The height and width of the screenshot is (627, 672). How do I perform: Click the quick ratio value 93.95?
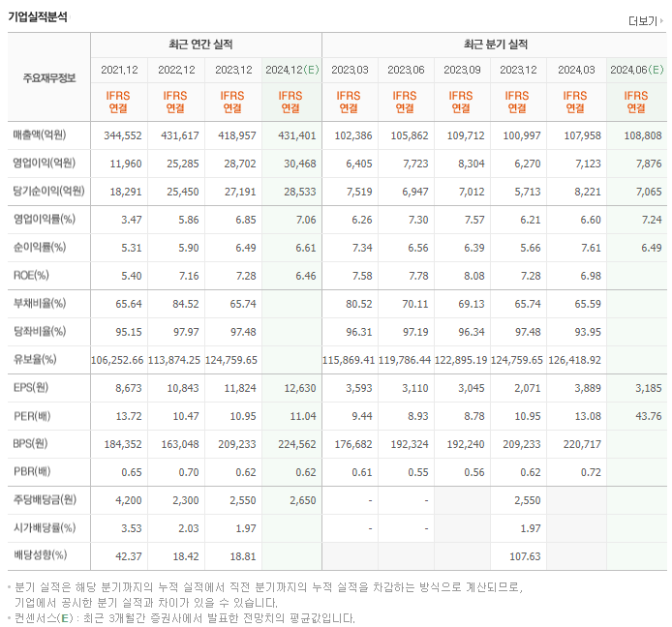[588, 332]
